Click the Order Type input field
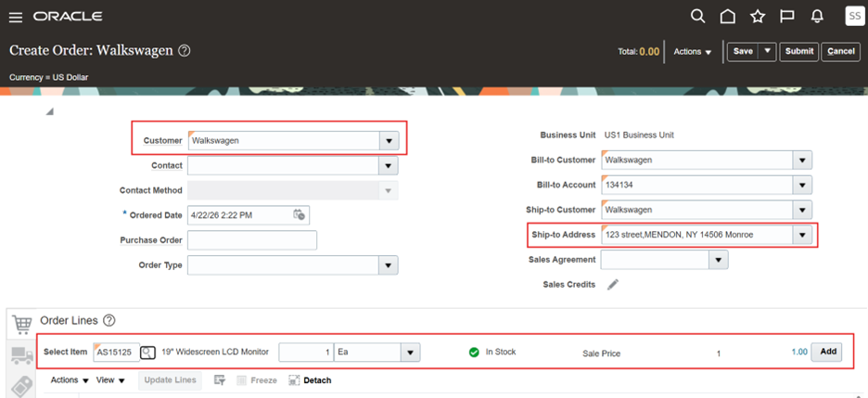 pos(284,265)
